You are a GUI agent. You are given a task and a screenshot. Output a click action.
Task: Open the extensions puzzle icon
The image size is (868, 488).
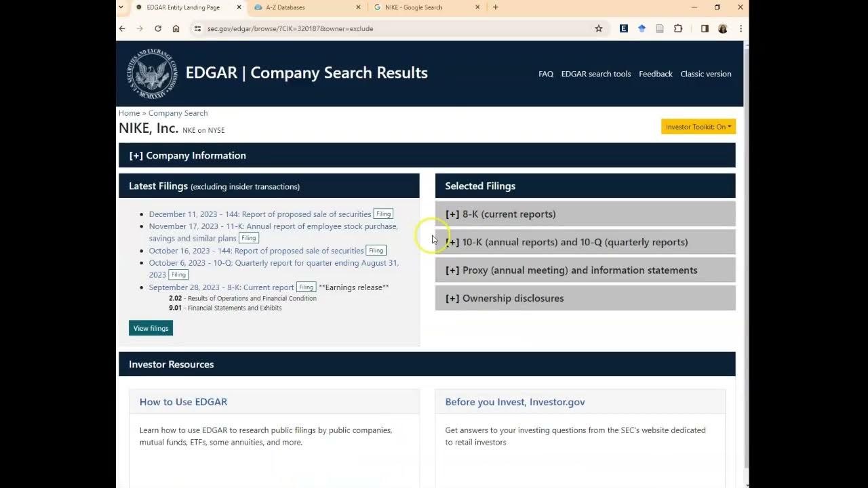(x=677, y=28)
